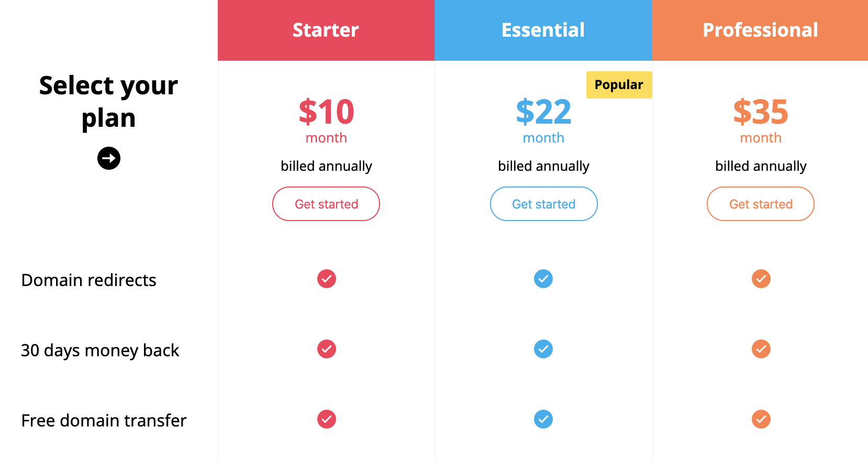Viewport: 868px width, 460px height.
Task: Click Essential's Domain redirects checkmark icon
Action: [x=543, y=279]
